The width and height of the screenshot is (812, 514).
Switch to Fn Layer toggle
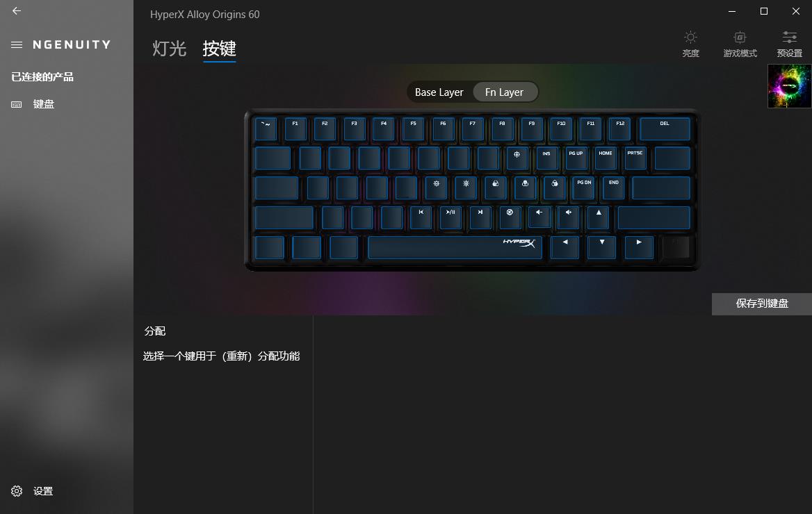[505, 92]
